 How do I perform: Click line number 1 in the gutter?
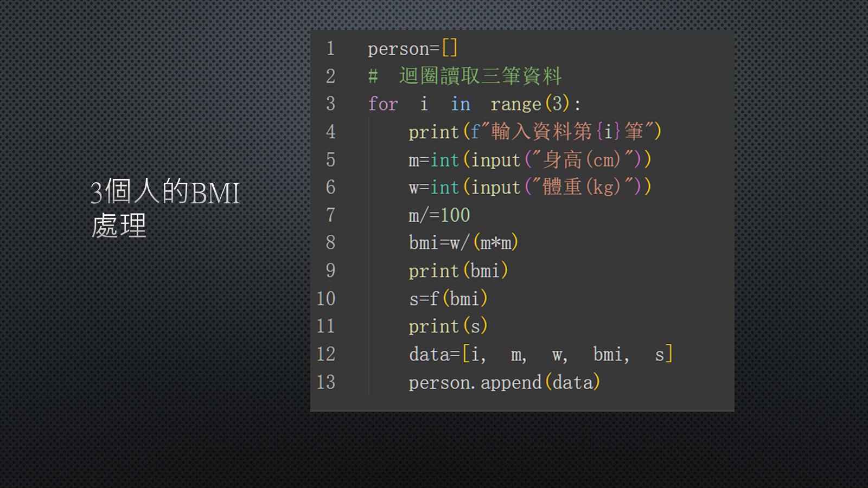click(x=330, y=49)
